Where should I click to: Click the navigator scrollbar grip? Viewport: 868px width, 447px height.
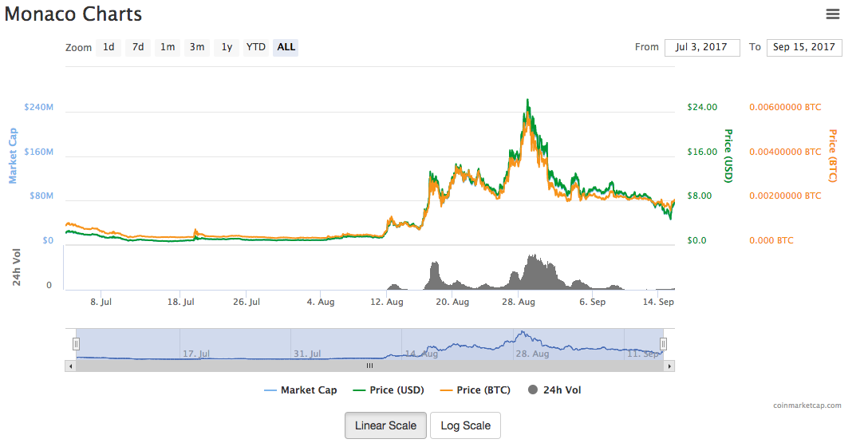click(370, 366)
